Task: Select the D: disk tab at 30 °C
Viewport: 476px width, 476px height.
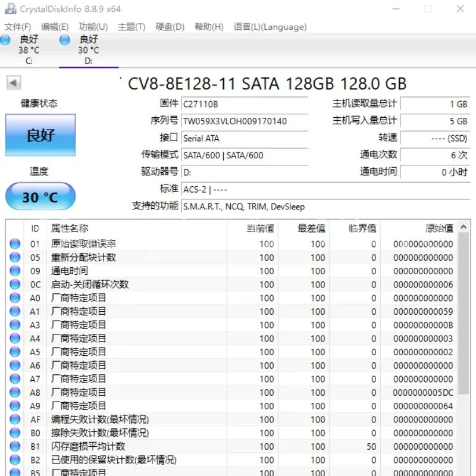Action: (89, 50)
